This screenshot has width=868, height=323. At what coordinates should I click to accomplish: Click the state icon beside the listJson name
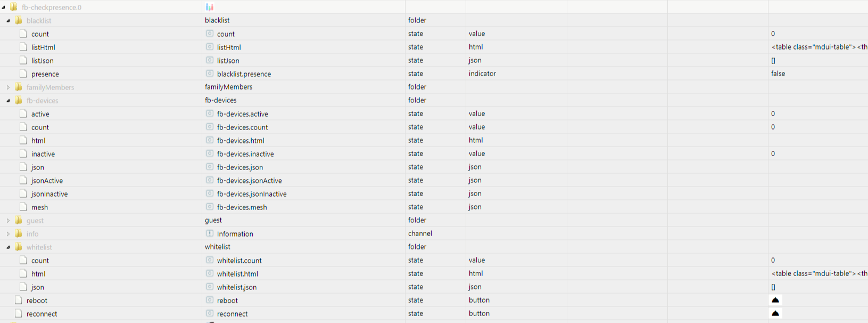(210, 60)
